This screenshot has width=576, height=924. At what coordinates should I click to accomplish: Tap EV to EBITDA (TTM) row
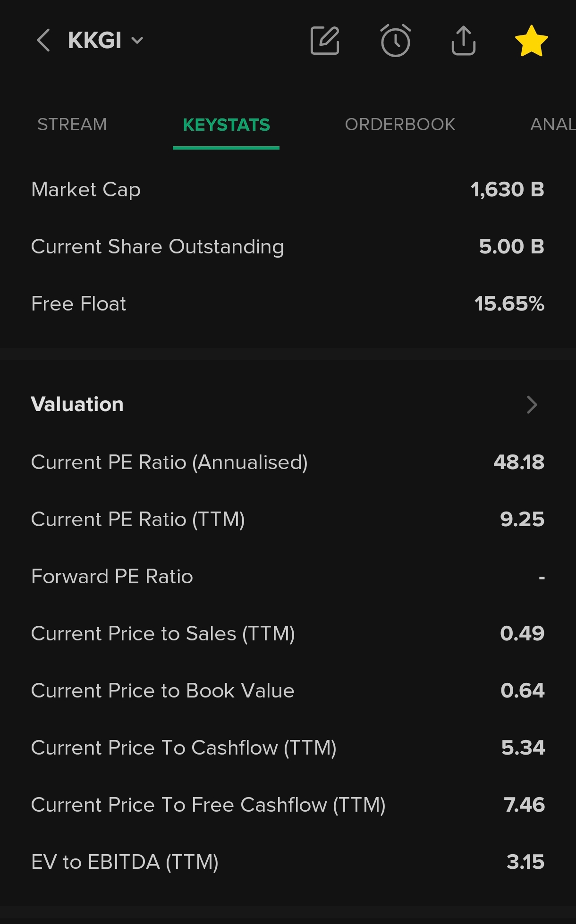(x=288, y=862)
